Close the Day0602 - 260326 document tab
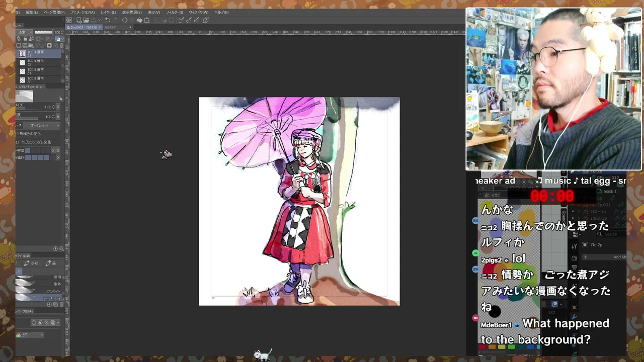Viewport: 644px width, 362px height. [100, 27]
